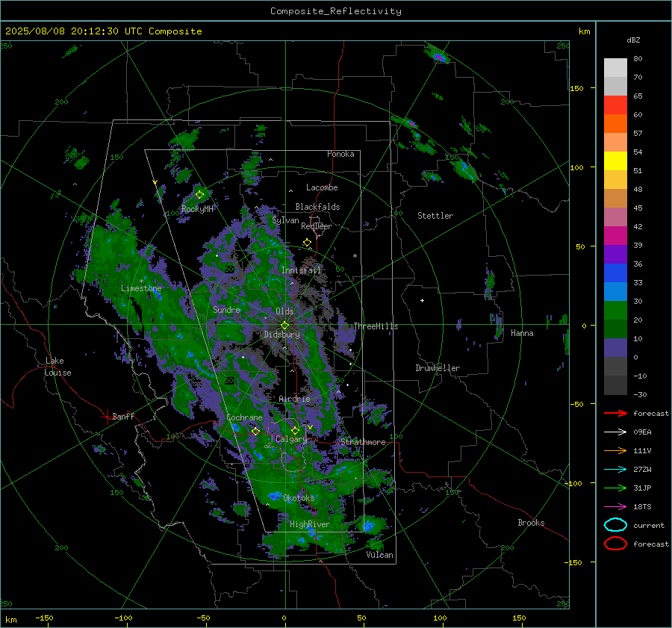Click the green 31JP arrow symbol
Viewport: 672px width, 628px height.
pos(615,488)
